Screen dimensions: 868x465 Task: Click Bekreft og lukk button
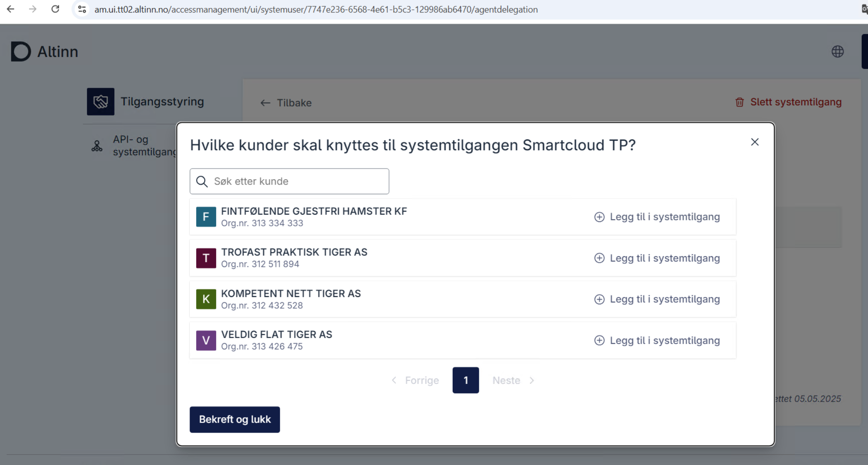click(x=235, y=419)
